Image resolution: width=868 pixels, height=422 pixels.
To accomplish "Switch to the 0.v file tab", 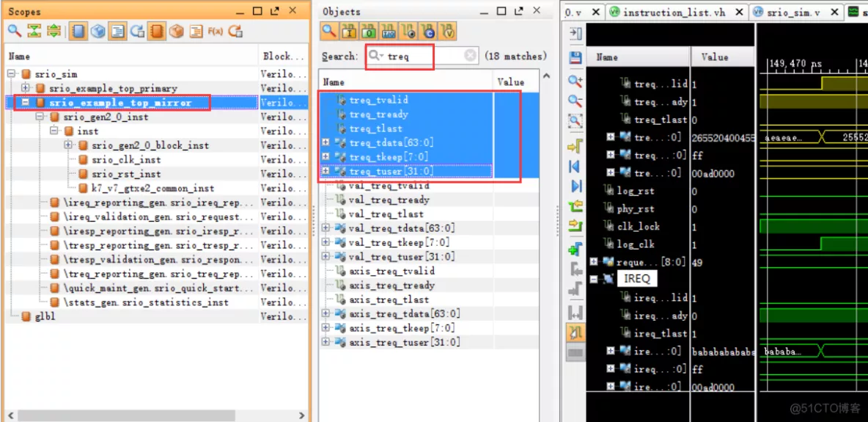I will (582, 12).
